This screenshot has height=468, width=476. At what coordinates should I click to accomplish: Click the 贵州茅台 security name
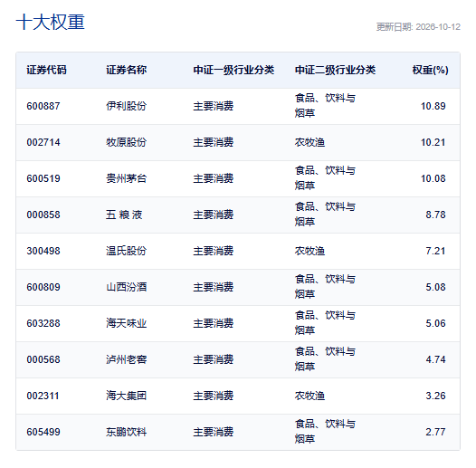(127, 178)
